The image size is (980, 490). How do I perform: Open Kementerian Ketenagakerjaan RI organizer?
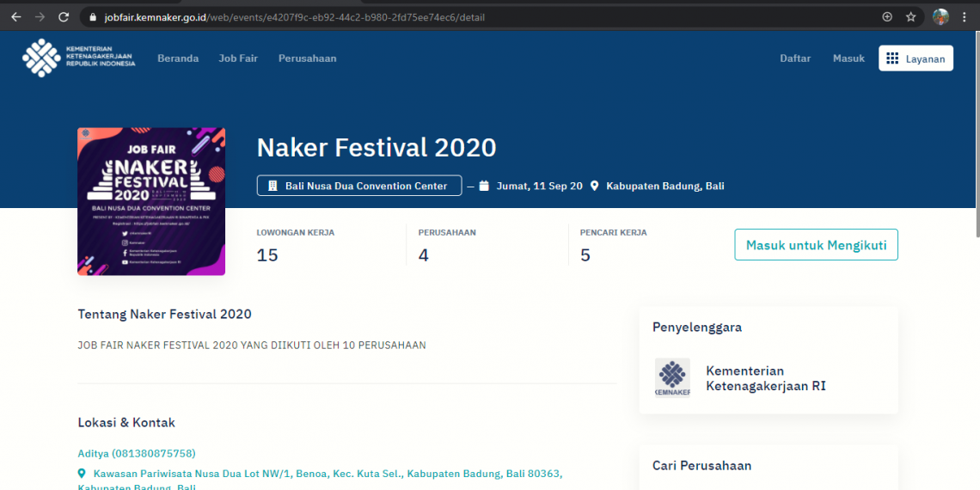(766, 378)
